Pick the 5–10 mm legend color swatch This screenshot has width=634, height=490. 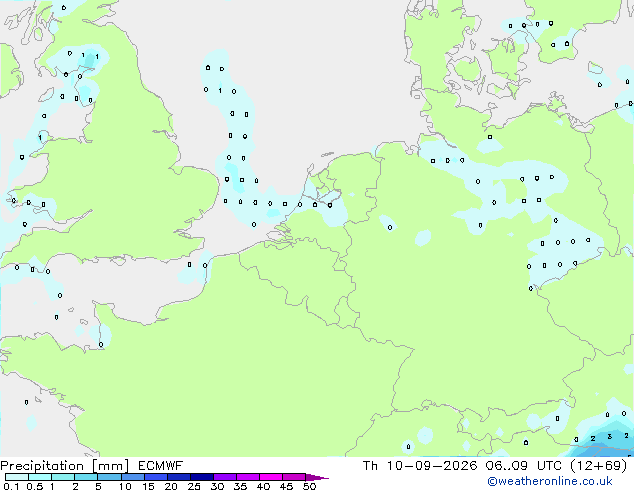pyautogui.click(x=109, y=477)
